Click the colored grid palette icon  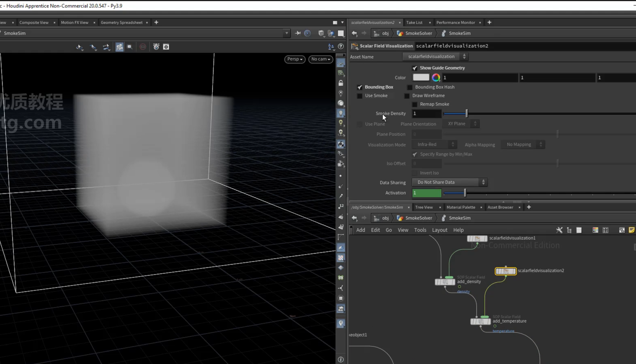pyautogui.click(x=596, y=230)
